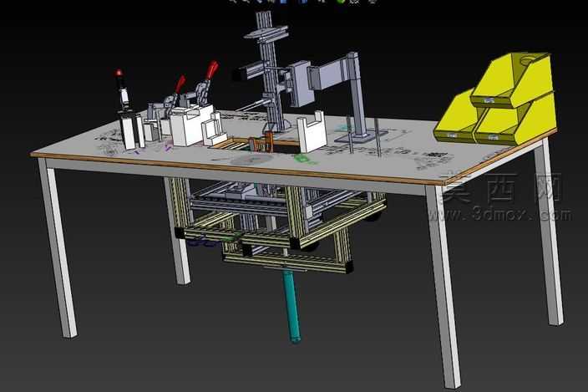
Task: Pick the gray box mounted on column
Action: pyautogui.click(x=301, y=84)
